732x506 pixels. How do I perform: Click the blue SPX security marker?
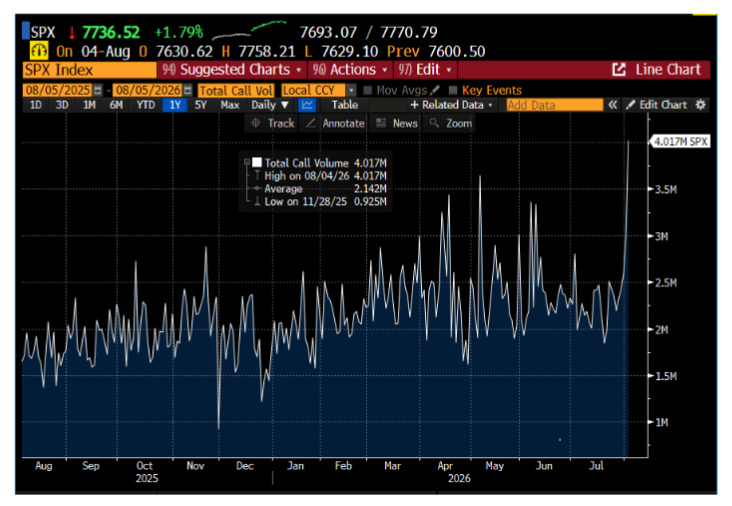tap(26, 31)
